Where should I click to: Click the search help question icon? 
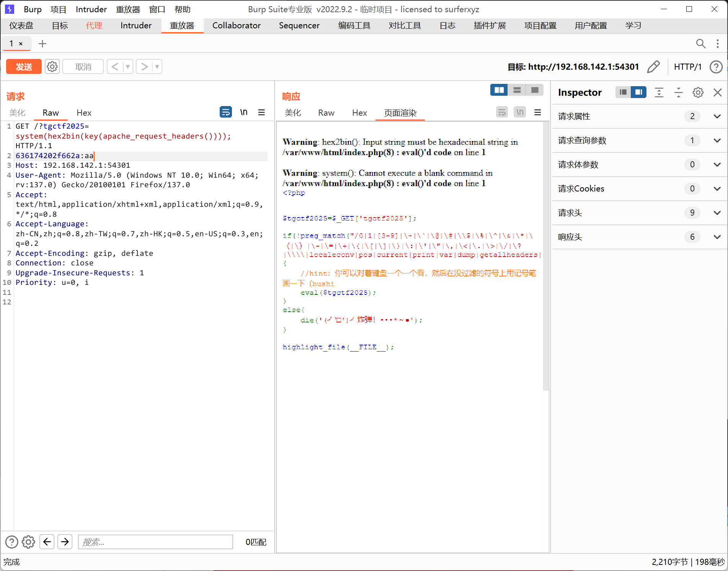tap(11, 542)
